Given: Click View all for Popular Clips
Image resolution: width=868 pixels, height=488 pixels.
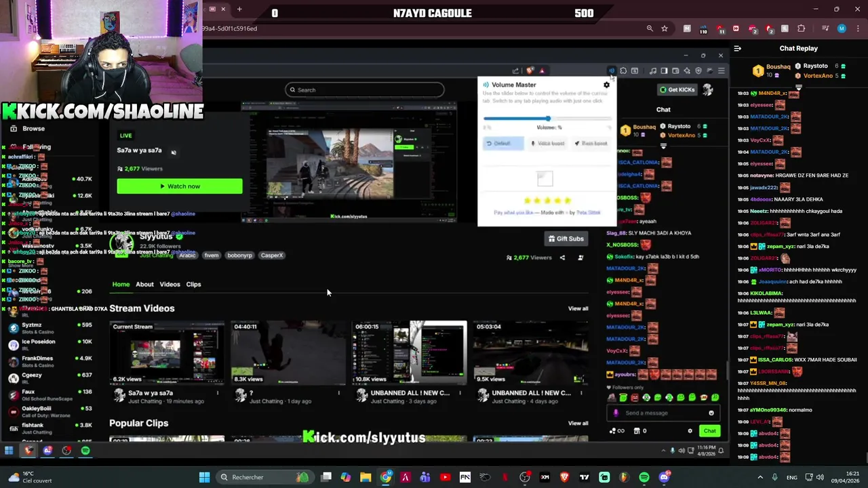Looking at the screenshot, I should [x=578, y=423].
